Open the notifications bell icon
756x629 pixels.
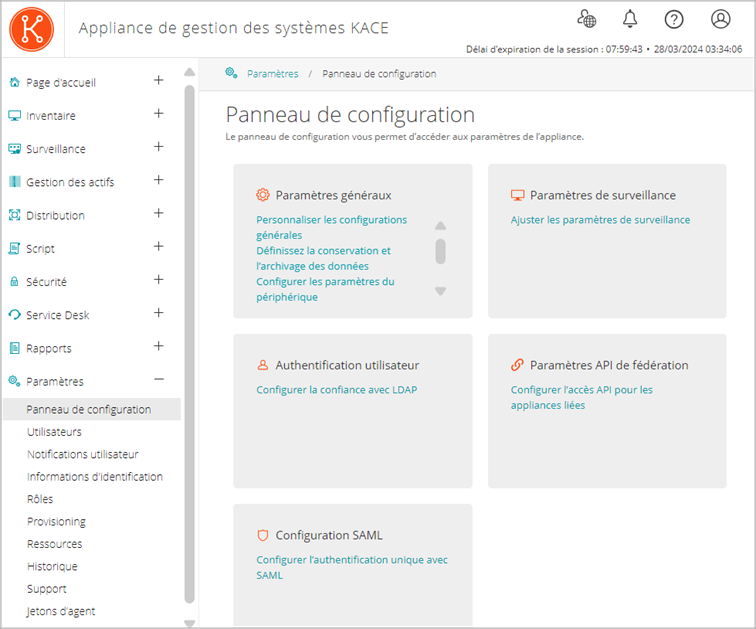630,19
